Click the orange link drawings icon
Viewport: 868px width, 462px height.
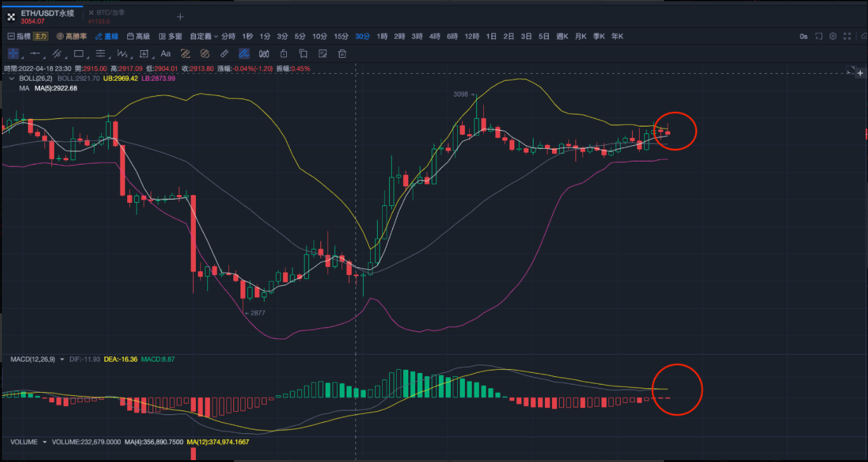pyautogui.click(x=205, y=53)
